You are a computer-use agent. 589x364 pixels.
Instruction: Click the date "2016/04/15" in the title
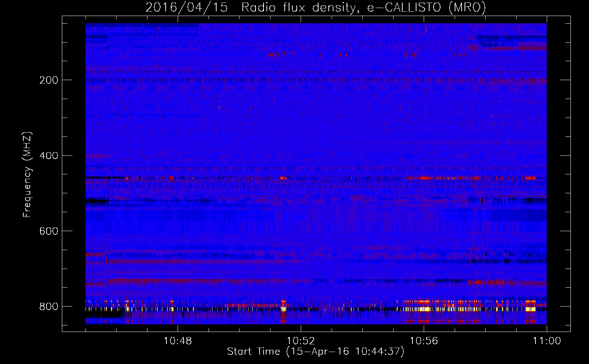pos(187,8)
